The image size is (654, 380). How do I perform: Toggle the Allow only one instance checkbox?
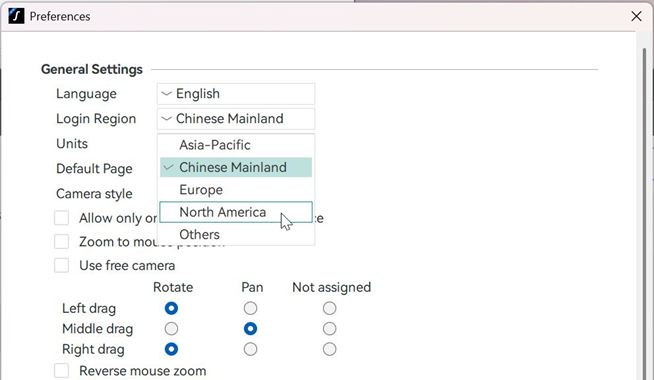point(61,218)
